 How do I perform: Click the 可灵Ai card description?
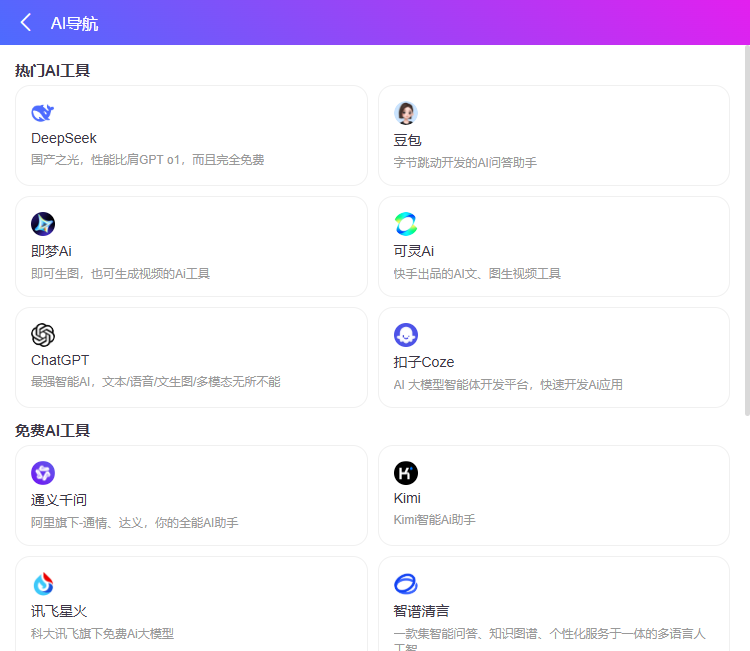pyautogui.click(x=478, y=274)
